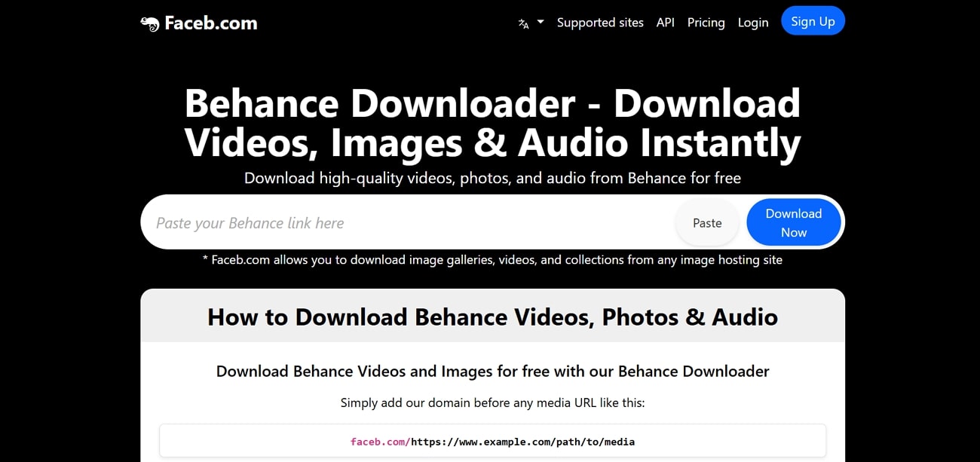Click the example media URL code box

pyautogui.click(x=492, y=441)
